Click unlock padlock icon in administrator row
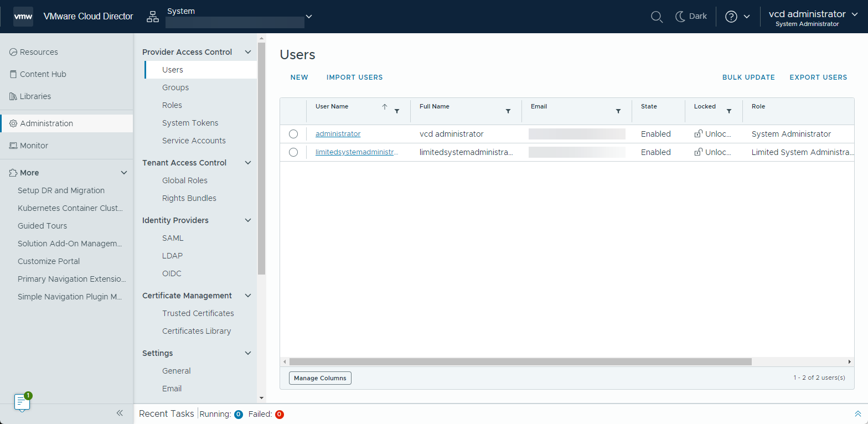This screenshot has width=868, height=424. 699,134
